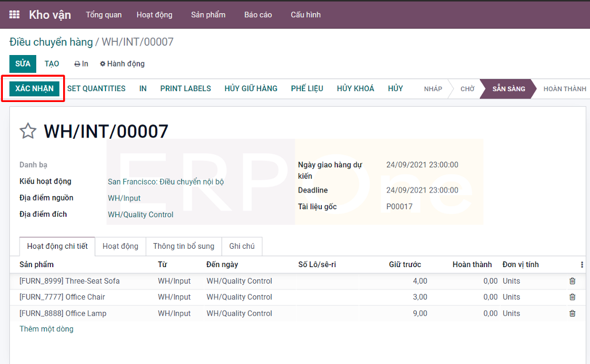Click reserved quantity 9,00 cell
Screen dimensions: 590x364
point(420,314)
